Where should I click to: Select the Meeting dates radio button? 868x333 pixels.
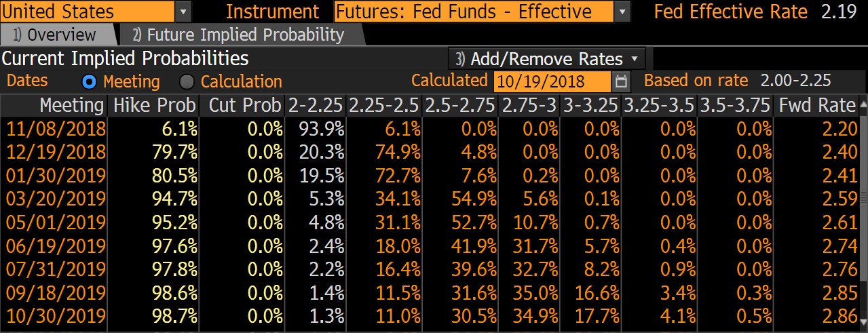point(90,82)
